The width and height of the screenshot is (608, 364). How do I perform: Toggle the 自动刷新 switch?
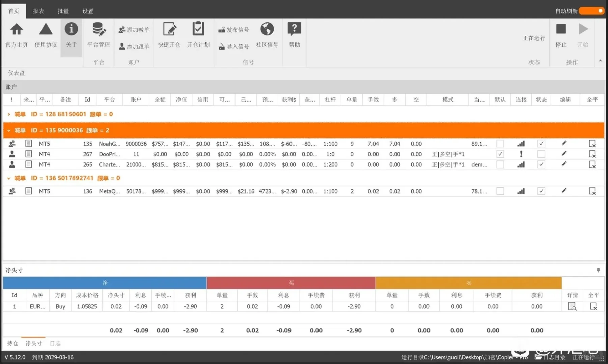pyautogui.click(x=592, y=11)
